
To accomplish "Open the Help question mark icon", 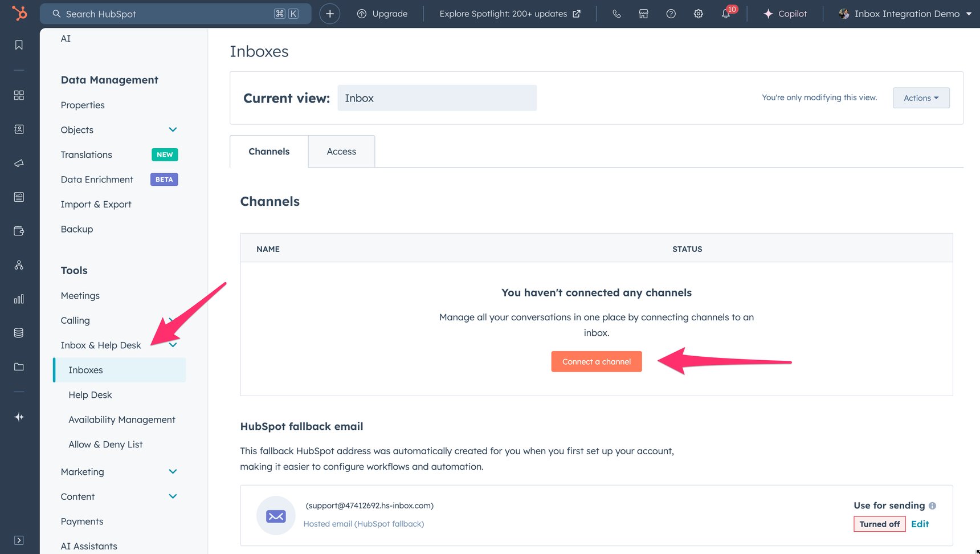I will click(671, 13).
